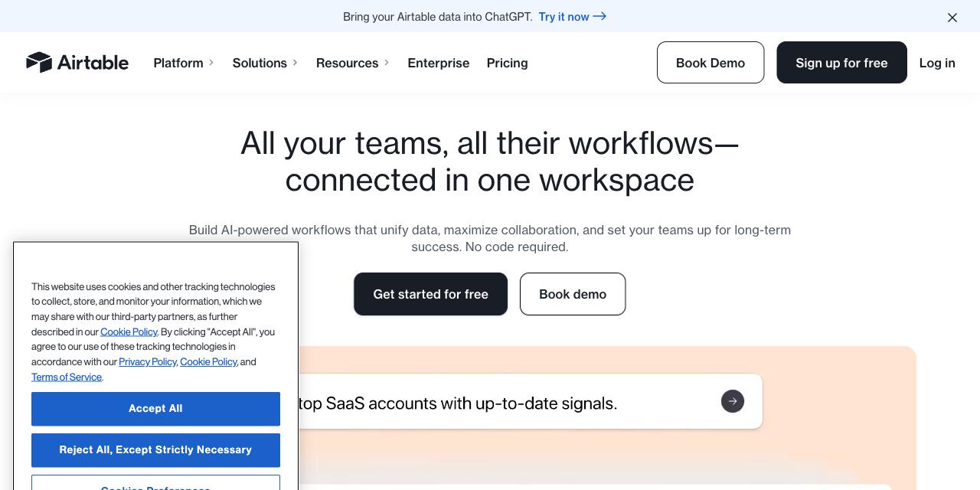
Task: Expand the Platform menu
Action: [184, 63]
